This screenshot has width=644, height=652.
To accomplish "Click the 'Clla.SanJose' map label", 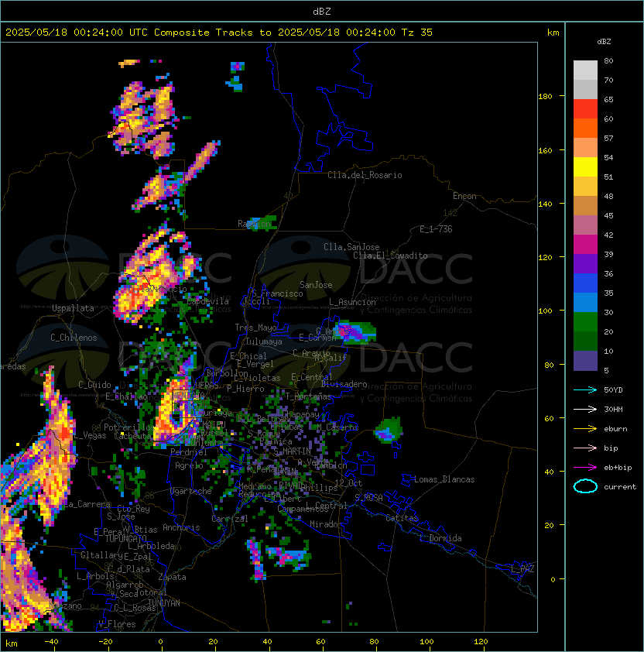I will click(351, 247).
